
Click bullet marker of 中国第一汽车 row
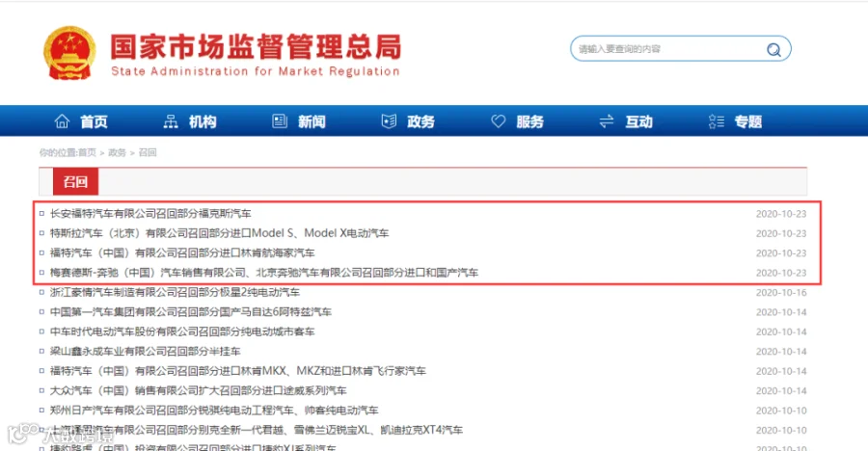pyautogui.click(x=41, y=312)
